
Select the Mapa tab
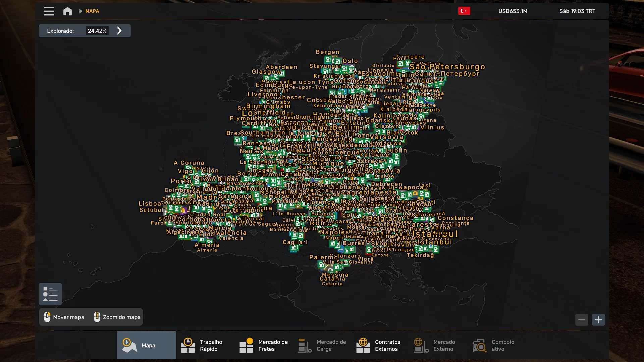[147, 345]
